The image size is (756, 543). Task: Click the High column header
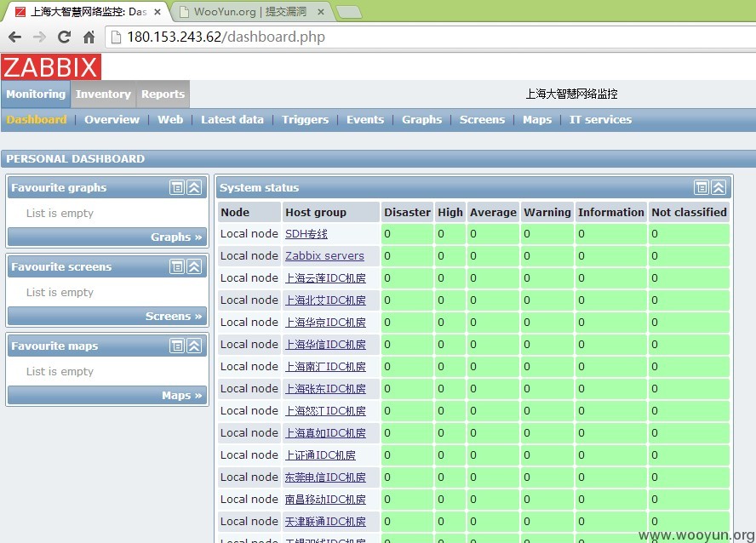coord(450,213)
